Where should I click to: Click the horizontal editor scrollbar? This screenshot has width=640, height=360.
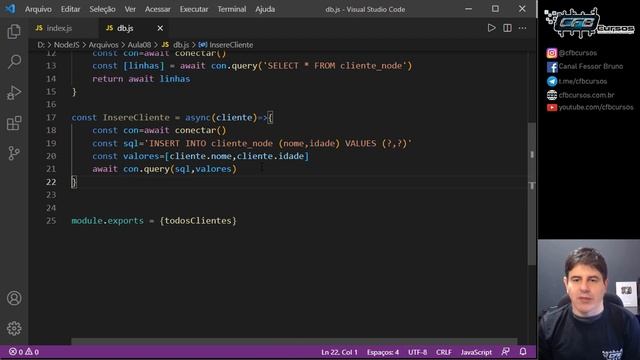(x=294, y=341)
